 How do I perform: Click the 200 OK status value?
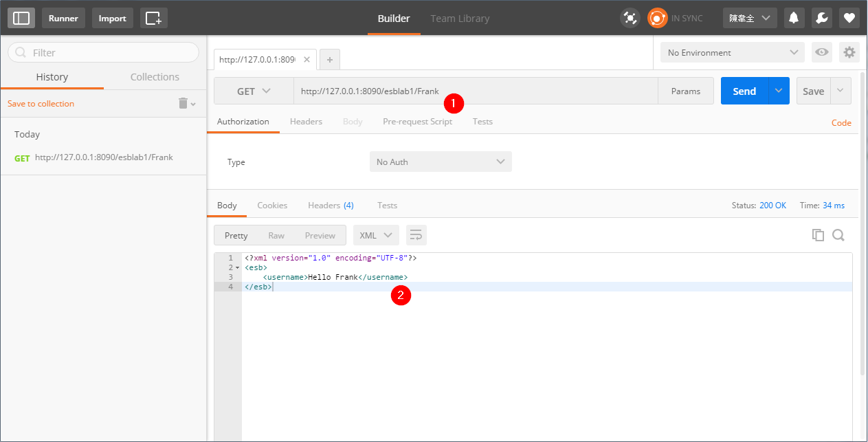pyautogui.click(x=772, y=206)
